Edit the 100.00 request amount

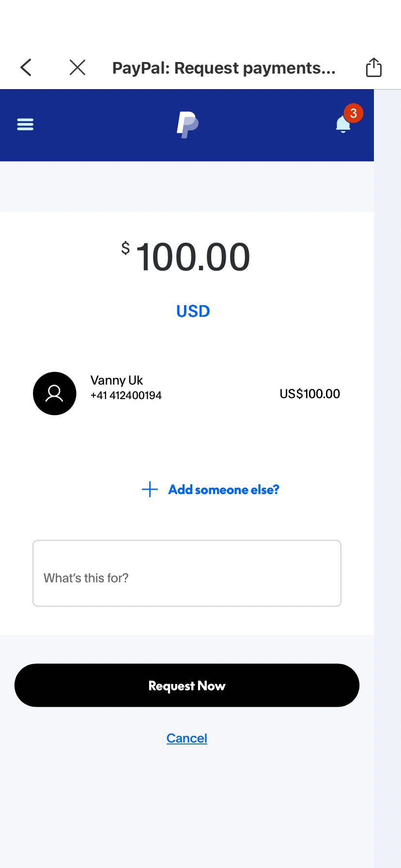pos(193,257)
